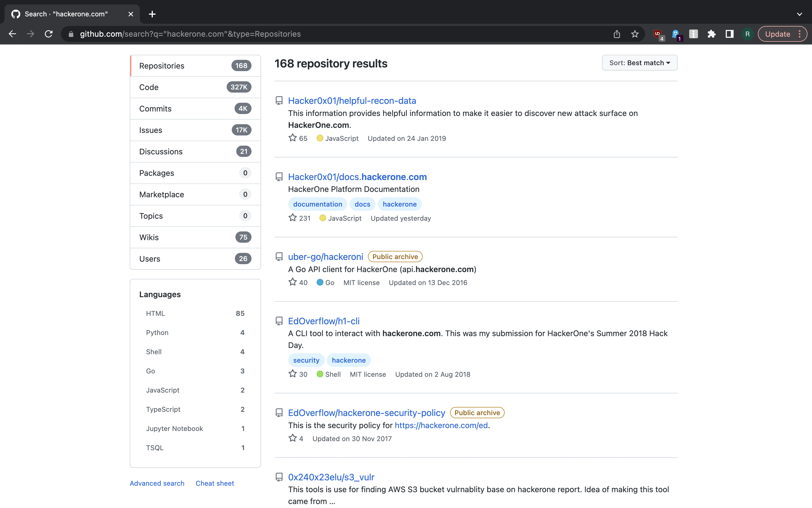The height and width of the screenshot is (508, 812).
Task: Click the documentation topic tag
Action: (317, 204)
